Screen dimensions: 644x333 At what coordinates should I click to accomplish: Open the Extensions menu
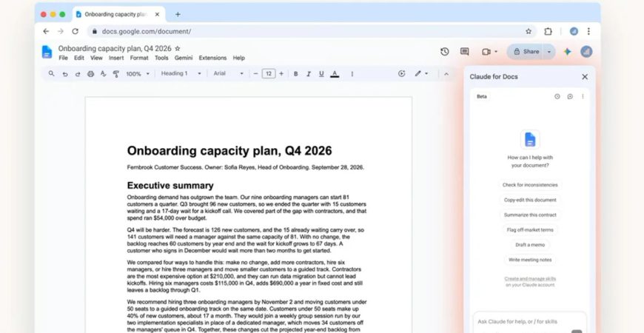coord(212,58)
